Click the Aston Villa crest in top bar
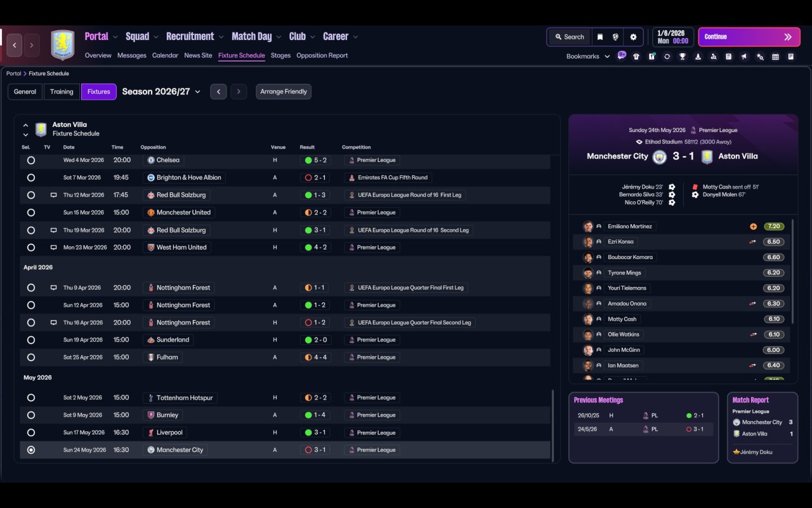Image resolution: width=812 pixels, height=508 pixels. pos(62,45)
